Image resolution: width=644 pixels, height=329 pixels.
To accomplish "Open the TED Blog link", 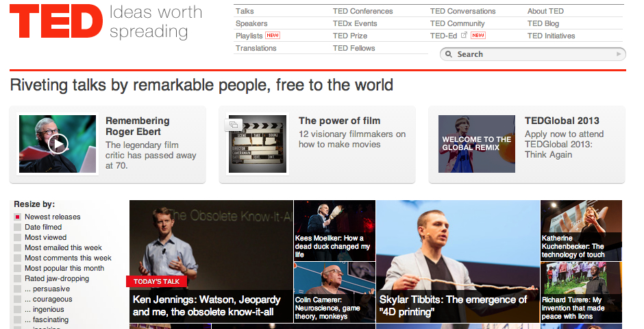I will pos(543,23).
